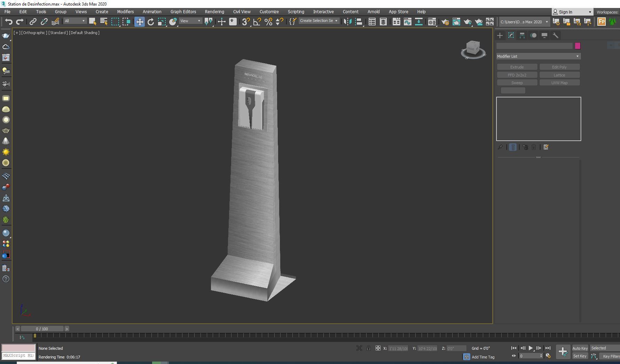This screenshot has height=364, width=620.
Task: Expand the Create Selection Set dropdown
Action: tap(319, 21)
